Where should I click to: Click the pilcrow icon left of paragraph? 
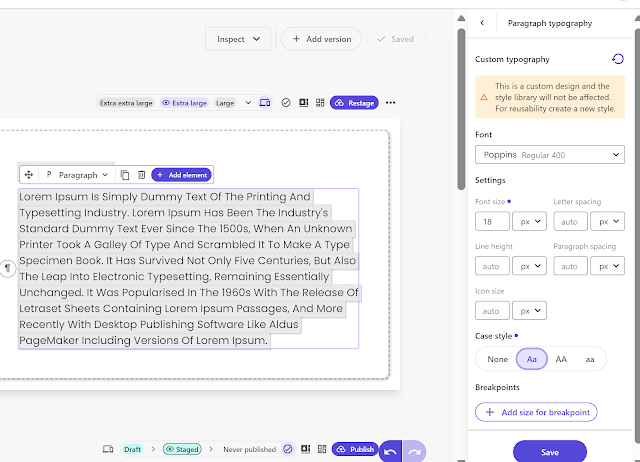tap(7, 268)
